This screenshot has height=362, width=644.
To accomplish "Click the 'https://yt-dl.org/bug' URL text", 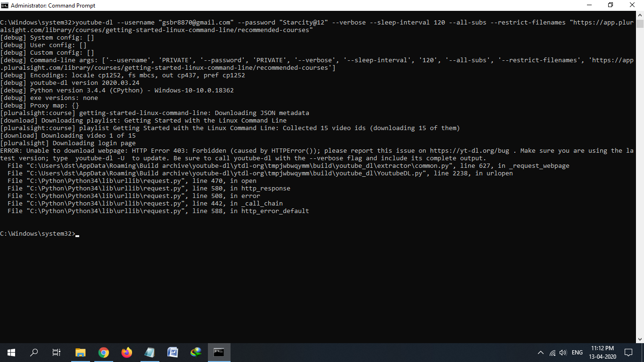I will point(470,151).
